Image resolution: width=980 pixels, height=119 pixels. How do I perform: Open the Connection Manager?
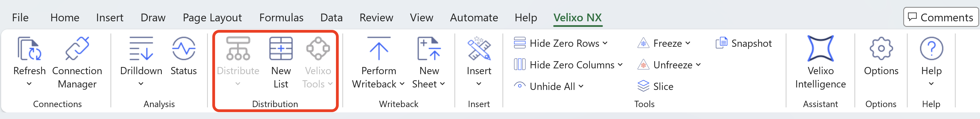(x=77, y=49)
